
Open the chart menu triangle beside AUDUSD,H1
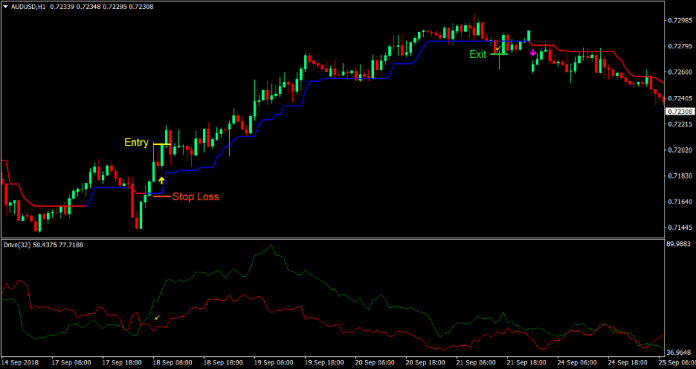pos(6,7)
